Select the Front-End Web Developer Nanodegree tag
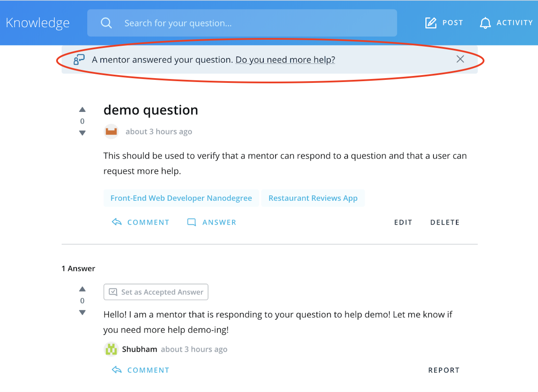The height and width of the screenshot is (392, 538). (x=181, y=198)
